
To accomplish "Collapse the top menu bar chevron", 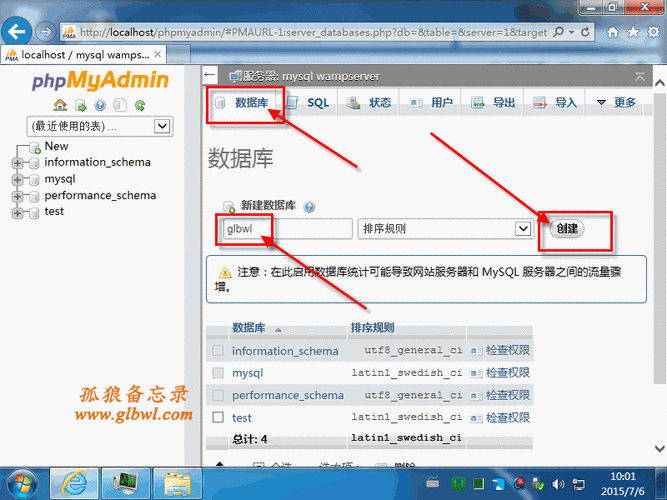I will point(639,77).
